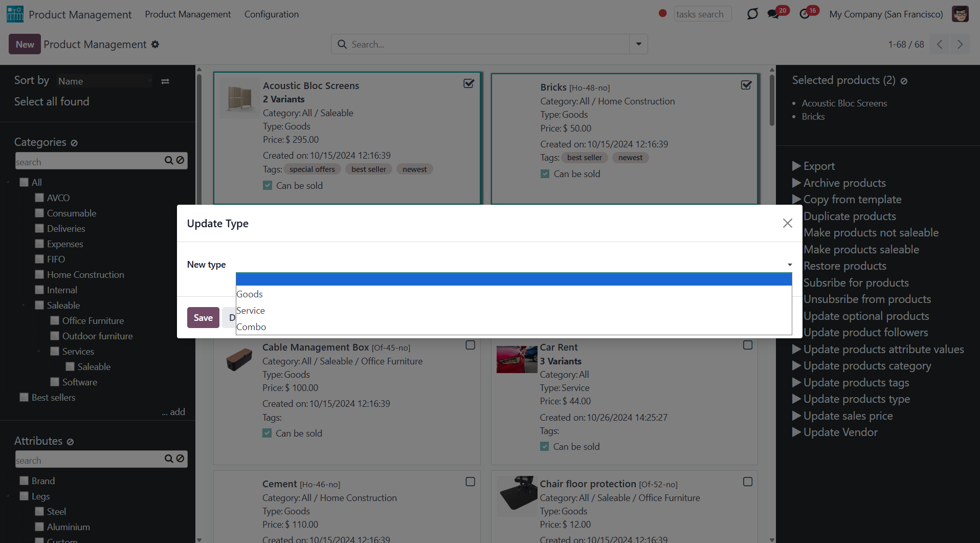Image resolution: width=980 pixels, height=543 pixels.
Task: Clear the Categories search box text
Action: tap(181, 161)
